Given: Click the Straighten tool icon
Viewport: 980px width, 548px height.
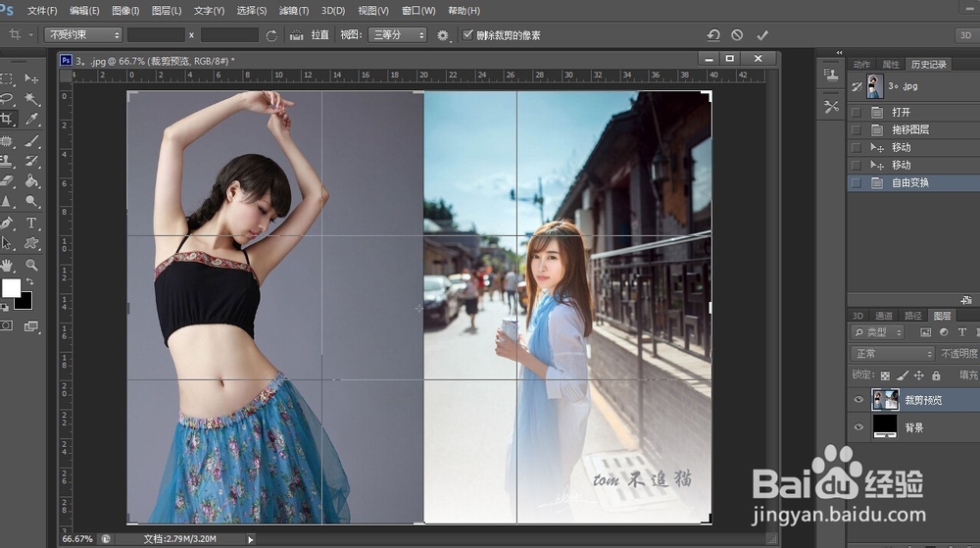Looking at the screenshot, I should pyautogui.click(x=297, y=35).
